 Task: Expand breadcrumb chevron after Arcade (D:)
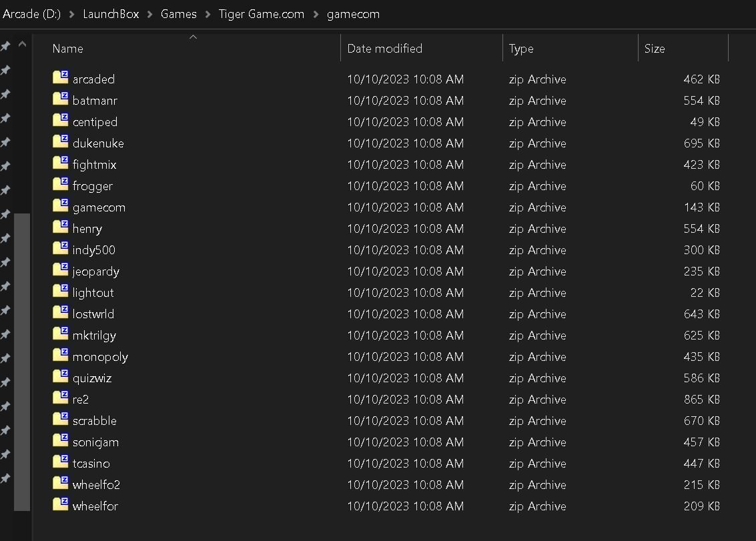click(72, 15)
